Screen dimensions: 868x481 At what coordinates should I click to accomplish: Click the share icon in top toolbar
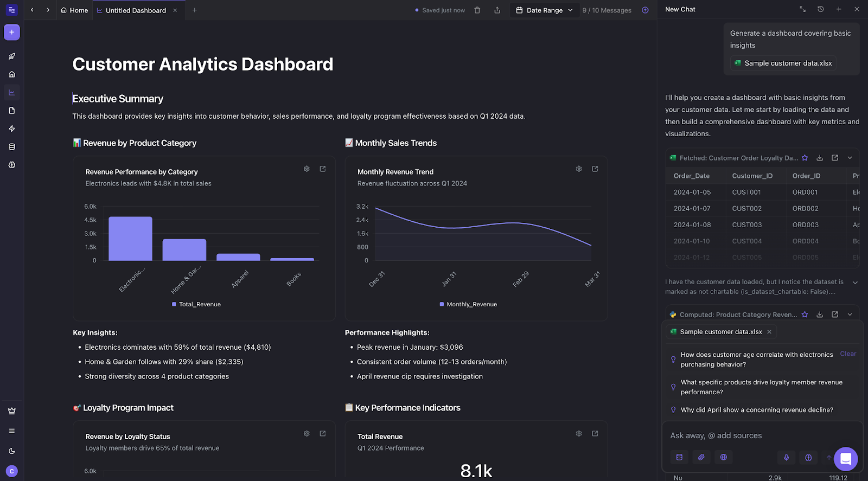[x=497, y=10]
